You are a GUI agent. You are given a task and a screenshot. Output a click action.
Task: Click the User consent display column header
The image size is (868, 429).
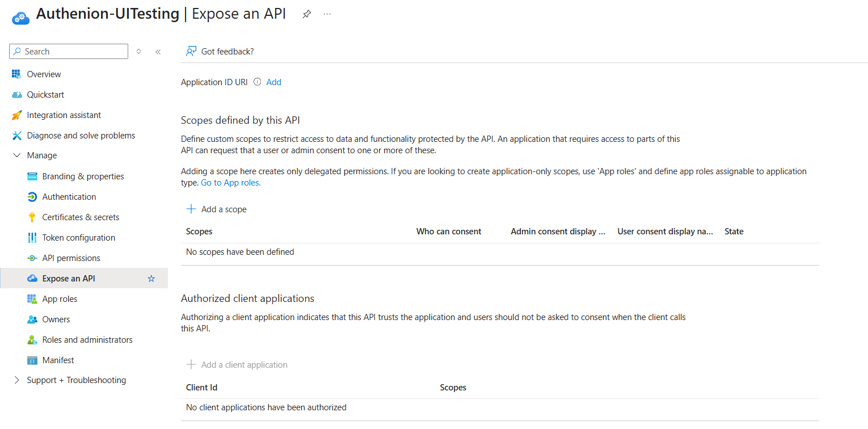665,232
